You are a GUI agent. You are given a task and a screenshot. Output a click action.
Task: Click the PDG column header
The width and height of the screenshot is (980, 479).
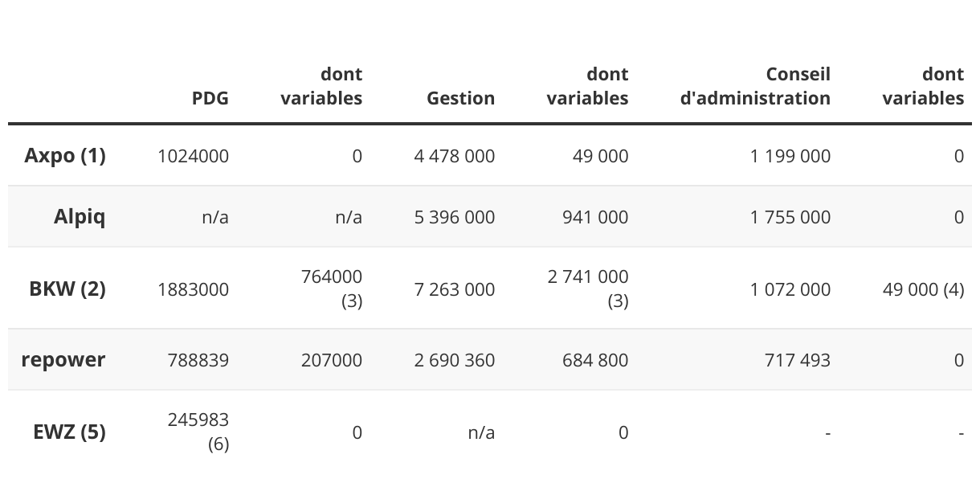[210, 98]
